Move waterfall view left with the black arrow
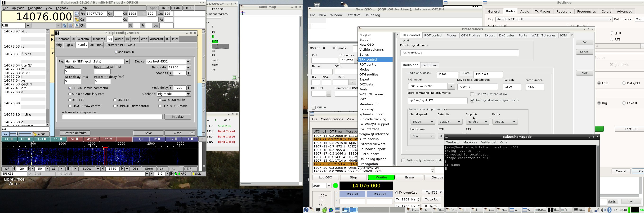The height and width of the screenshot is (213, 644). [x=62, y=169]
